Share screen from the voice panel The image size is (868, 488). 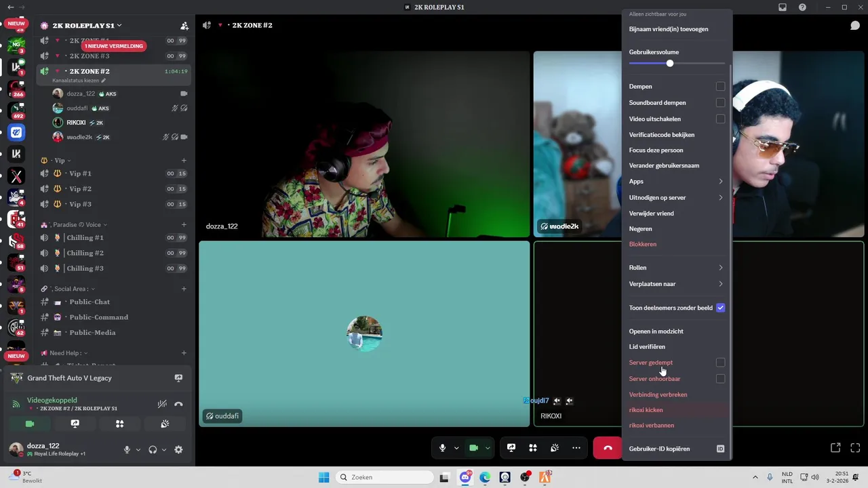[75, 424]
